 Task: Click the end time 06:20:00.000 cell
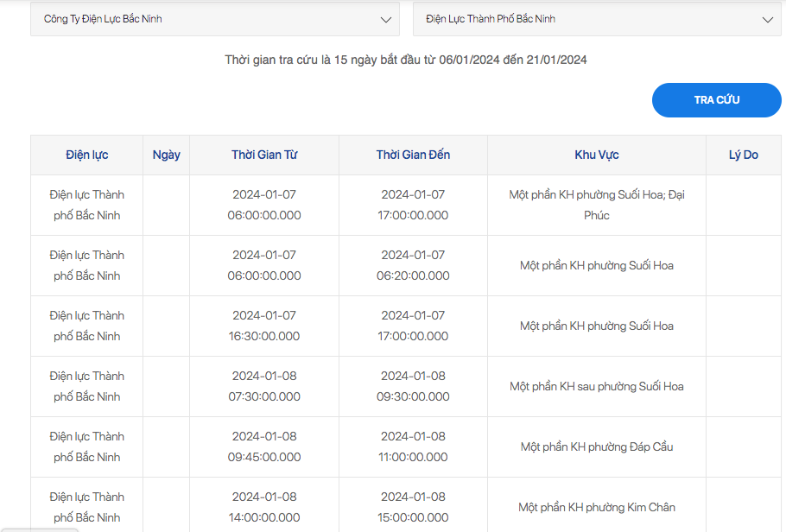click(x=413, y=266)
